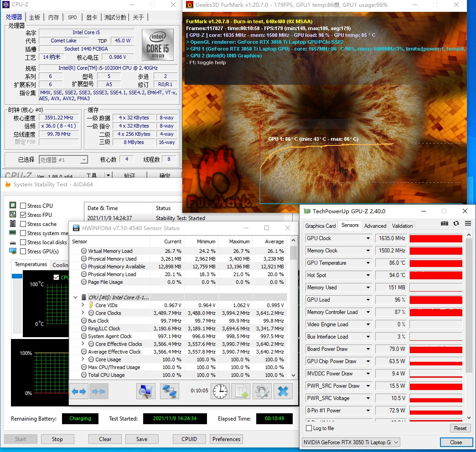The height and width of the screenshot is (452, 476).
Task: Click the GPU-Z refresh icon
Action: [x=456, y=223]
